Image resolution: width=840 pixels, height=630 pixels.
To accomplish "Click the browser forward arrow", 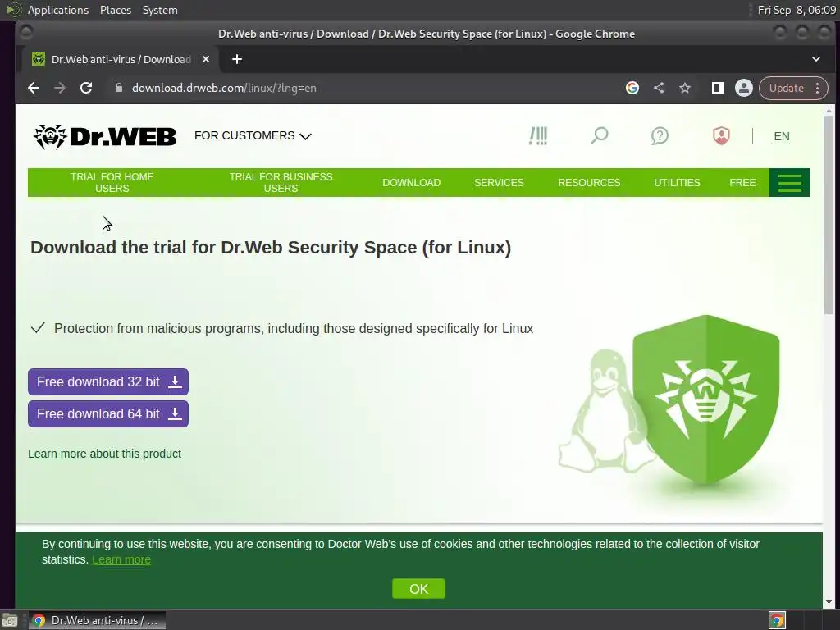I will tap(59, 88).
